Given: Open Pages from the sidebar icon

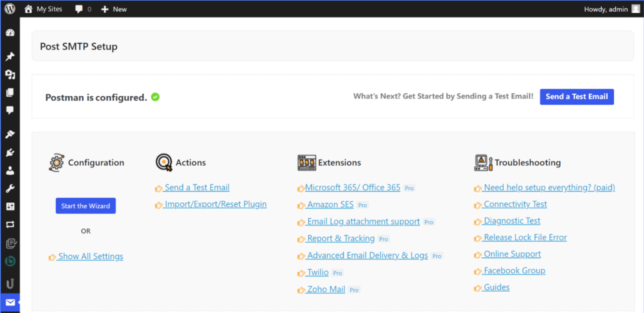Looking at the screenshot, I should pos(10,93).
